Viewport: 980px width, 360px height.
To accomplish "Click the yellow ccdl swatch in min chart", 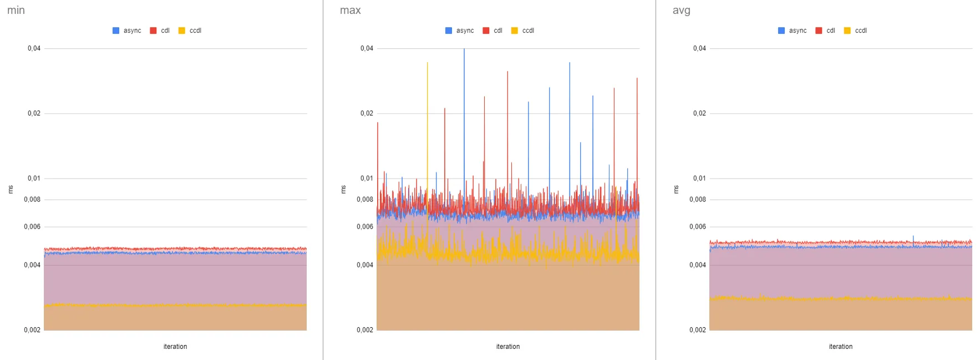I will 181,31.
